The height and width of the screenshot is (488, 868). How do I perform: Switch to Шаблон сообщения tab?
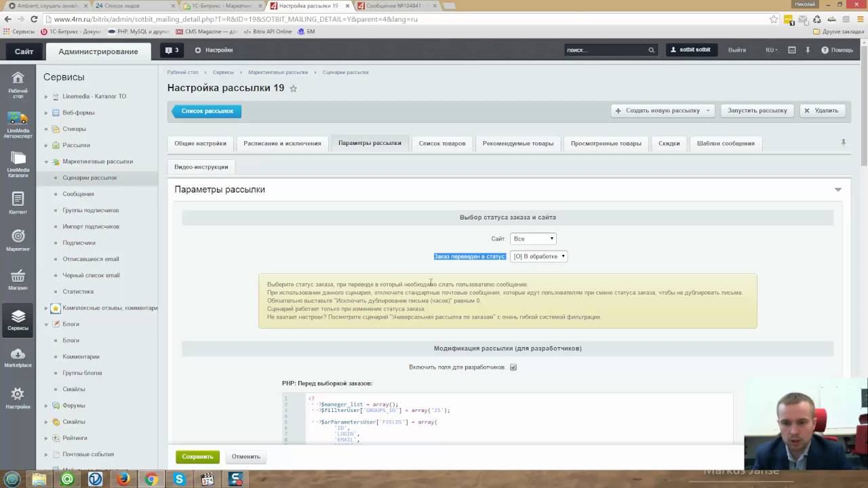point(726,143)
